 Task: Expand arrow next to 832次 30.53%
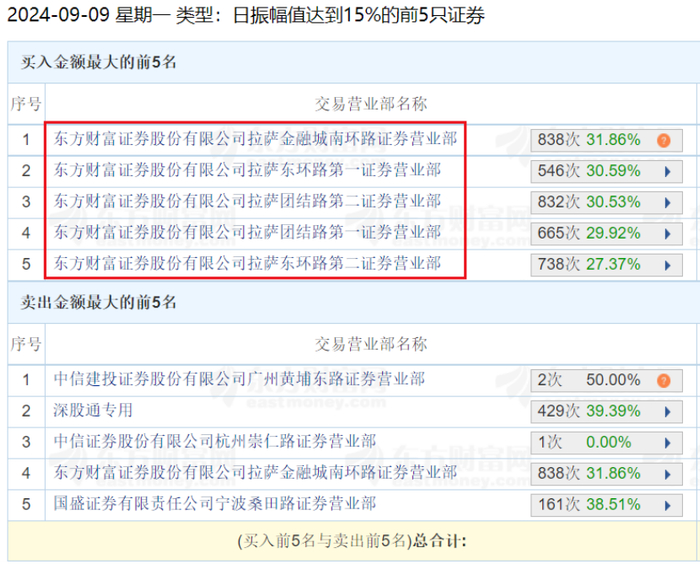(668, 203)
